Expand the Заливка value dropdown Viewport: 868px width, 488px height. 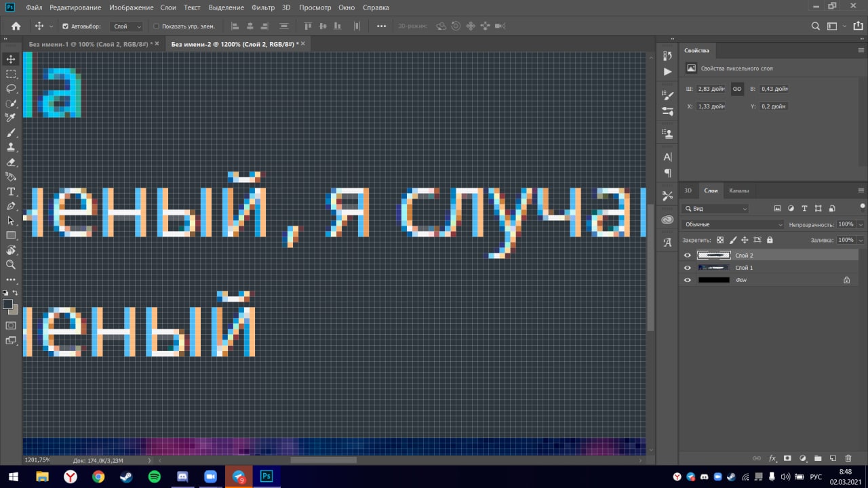click(861, 240)
